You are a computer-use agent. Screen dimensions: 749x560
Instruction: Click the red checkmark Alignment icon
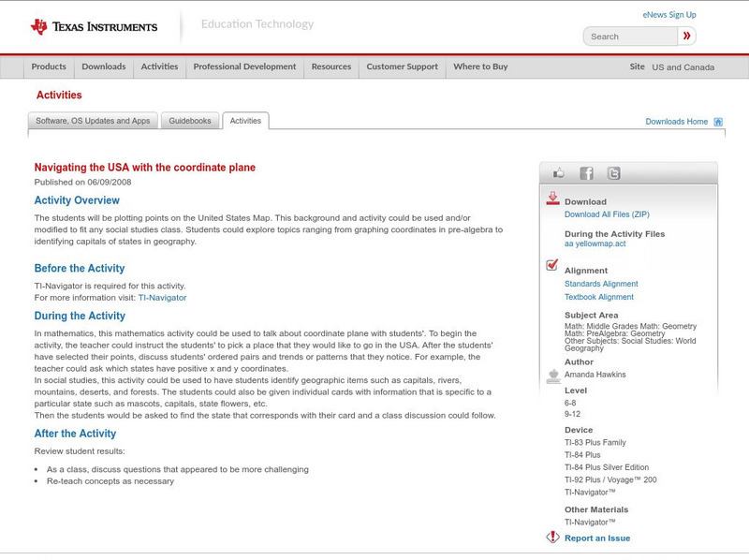tap(552, 266)
